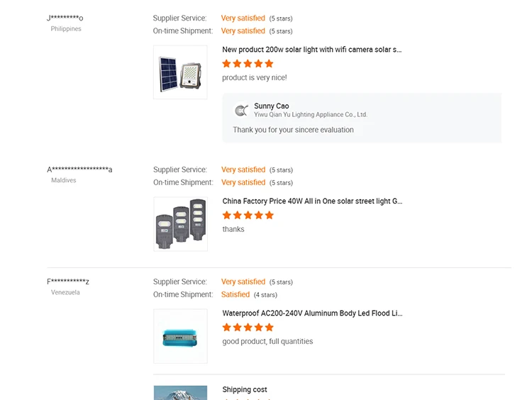Viewport: 532px width, 400px height.
Task: Click the 'Shipping cost' product title
Action: (x=245, y=389)
